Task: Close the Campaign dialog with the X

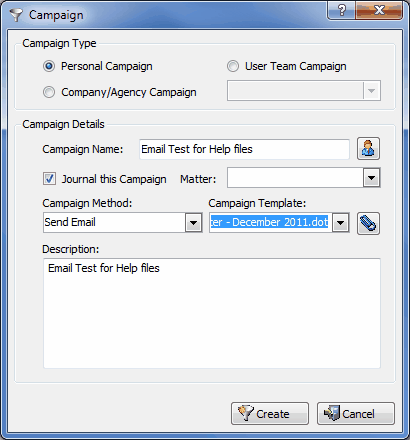Action: pos(379,11)
